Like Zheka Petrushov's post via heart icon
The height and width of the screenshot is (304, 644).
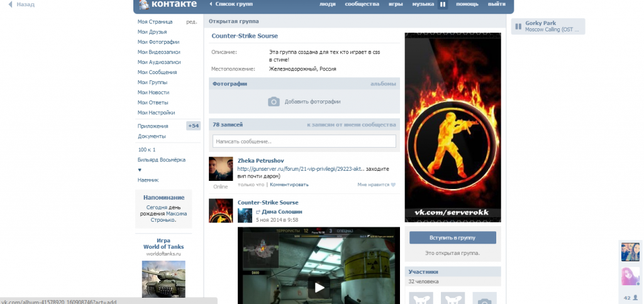393,185
